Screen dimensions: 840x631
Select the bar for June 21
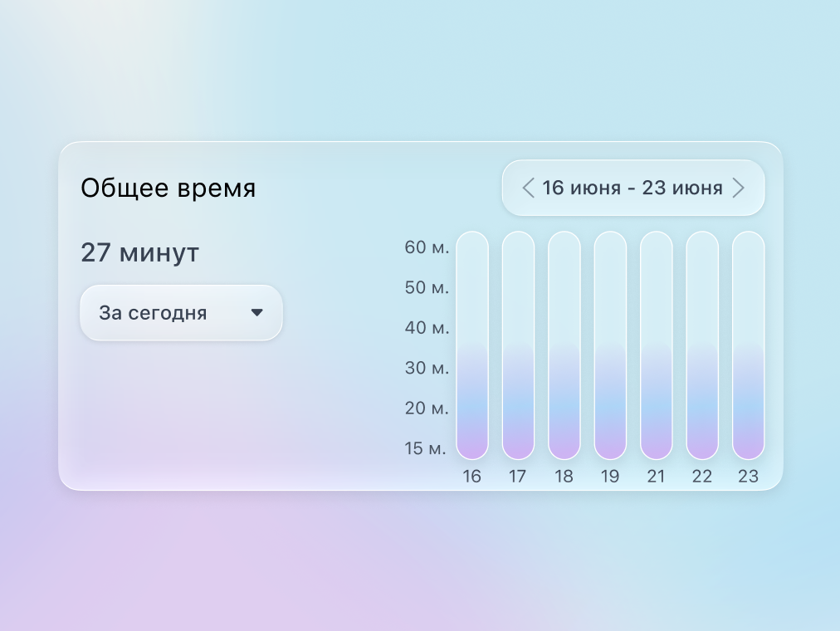click(x=656, y=345)
